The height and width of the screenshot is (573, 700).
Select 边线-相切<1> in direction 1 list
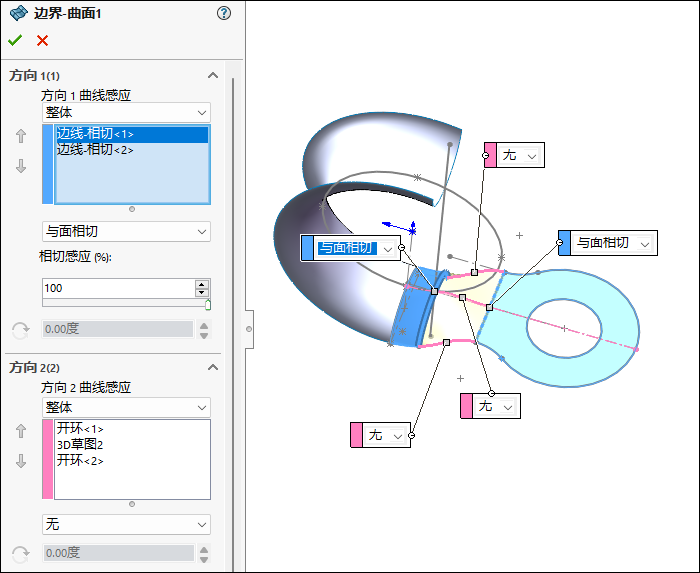click(x=132, y=134)
